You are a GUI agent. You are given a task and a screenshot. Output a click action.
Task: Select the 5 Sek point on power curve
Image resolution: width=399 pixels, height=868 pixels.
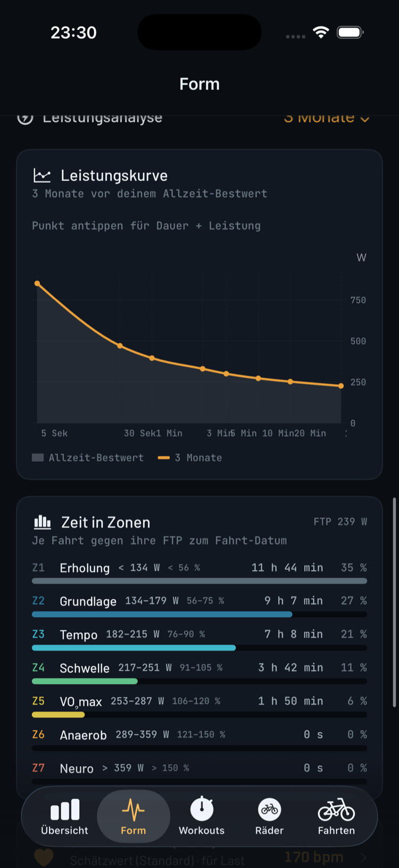tap(37, 284)
